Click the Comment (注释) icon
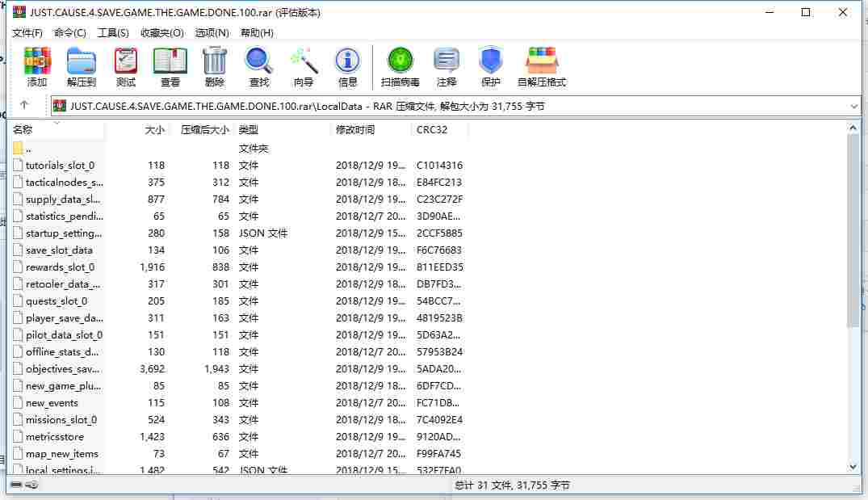Viewport: 868px width, 500px height. click(447, 61)
